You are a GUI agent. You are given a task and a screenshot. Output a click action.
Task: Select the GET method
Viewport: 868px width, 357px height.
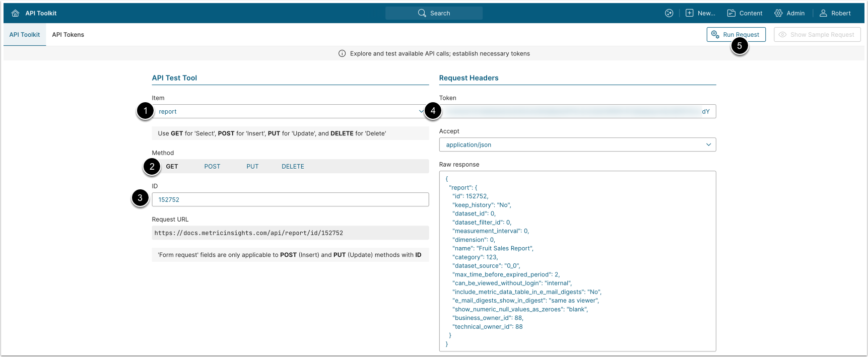pyautogui.click(x=172, y=166)
